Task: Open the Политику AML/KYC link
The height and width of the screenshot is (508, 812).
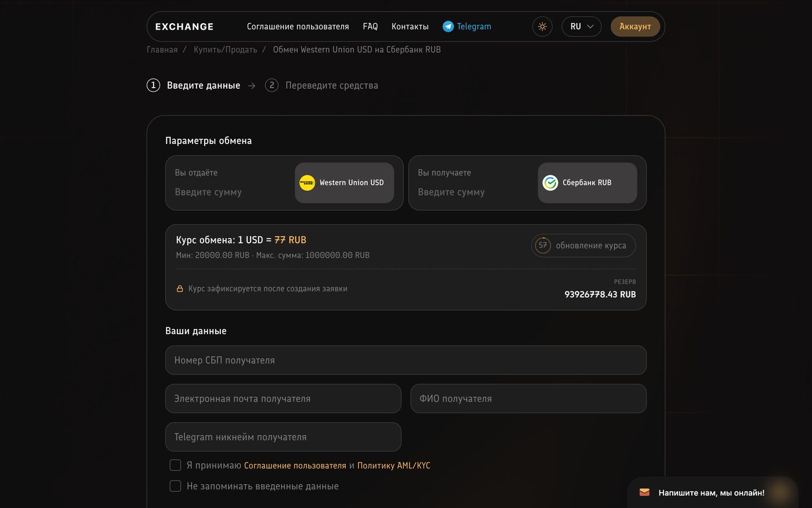Action: point(394,466)
